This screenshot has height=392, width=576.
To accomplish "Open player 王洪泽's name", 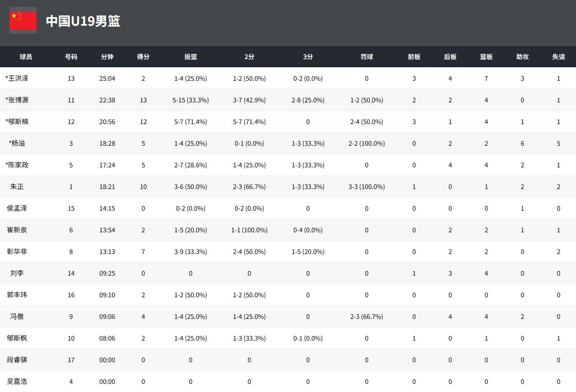I will [x=17, y=78].
